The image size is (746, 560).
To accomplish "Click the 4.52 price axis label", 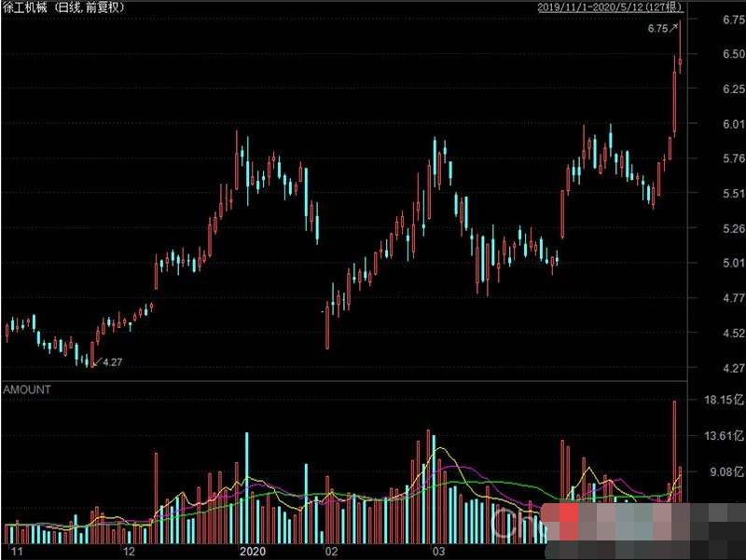I will click(x=734, y=334).
